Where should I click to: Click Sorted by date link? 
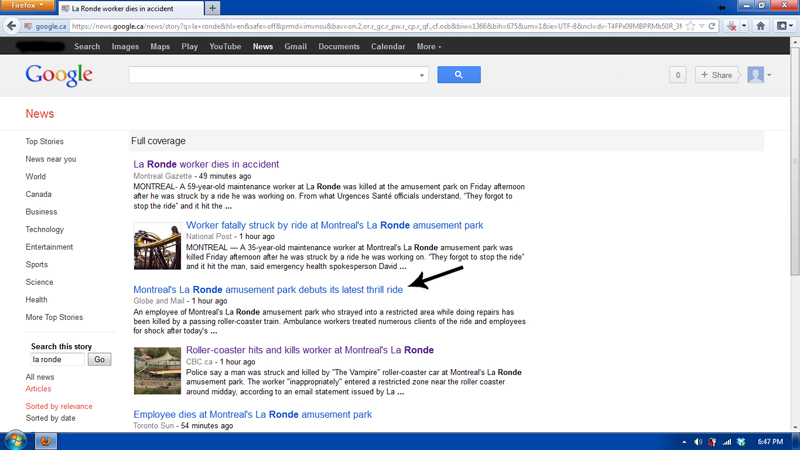click(50, 418)
